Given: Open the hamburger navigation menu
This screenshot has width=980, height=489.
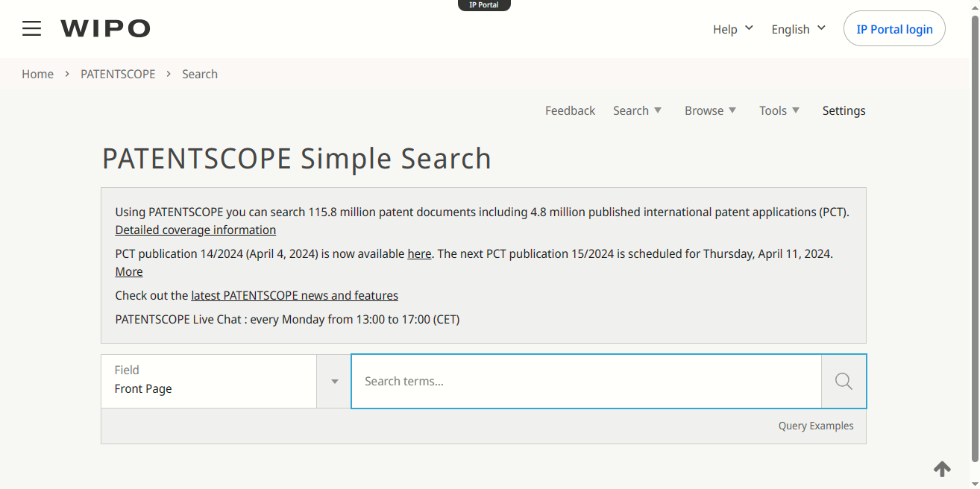Looking at the screenshot, I should pos(31,29).
